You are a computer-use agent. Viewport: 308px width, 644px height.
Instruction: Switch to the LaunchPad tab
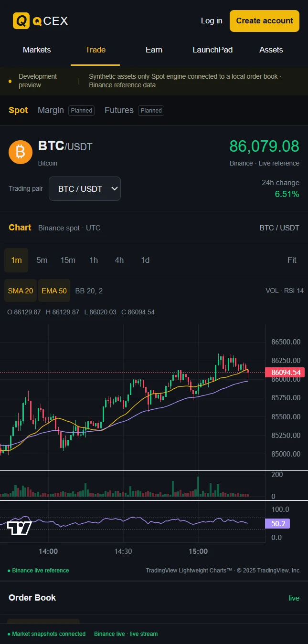click(x=212, y=50)
